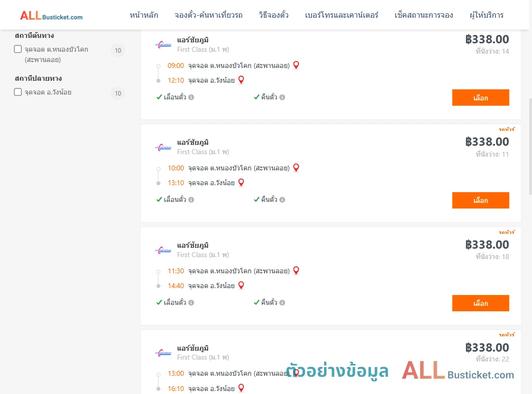Screen dimensions: 532x394
Task: Select the 09:00 trip with เลือก button
Action: 480,98
